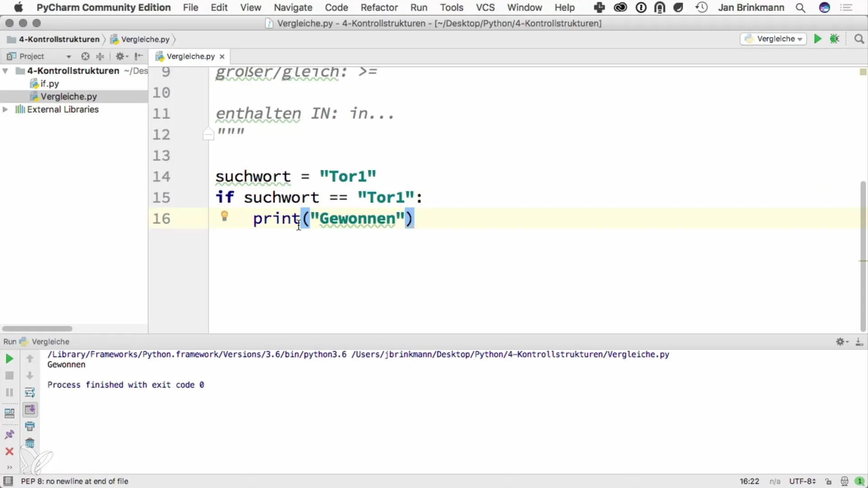Clear all Run console output

click(30, 443)
